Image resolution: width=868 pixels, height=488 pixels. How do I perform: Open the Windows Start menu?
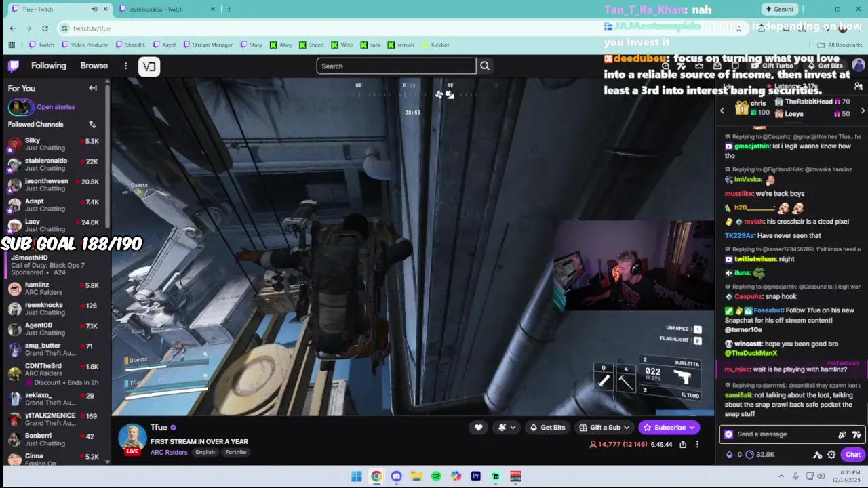coord(357,476)
